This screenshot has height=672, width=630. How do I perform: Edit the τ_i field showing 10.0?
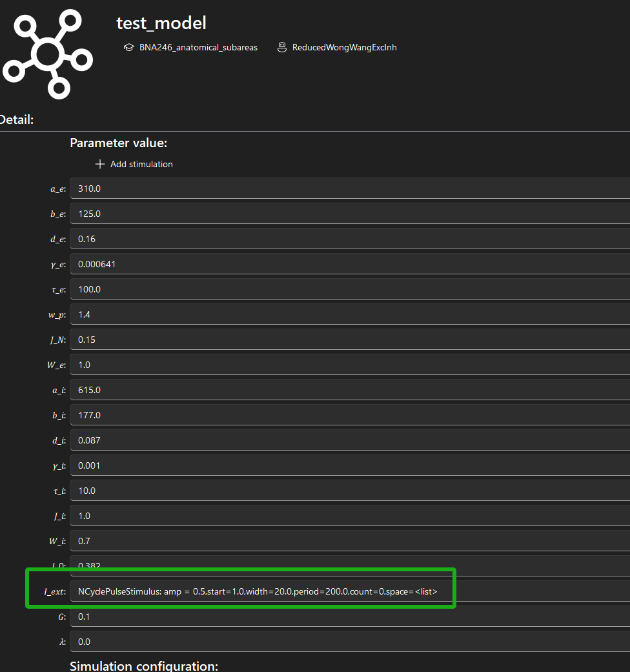tap(350, 491)
